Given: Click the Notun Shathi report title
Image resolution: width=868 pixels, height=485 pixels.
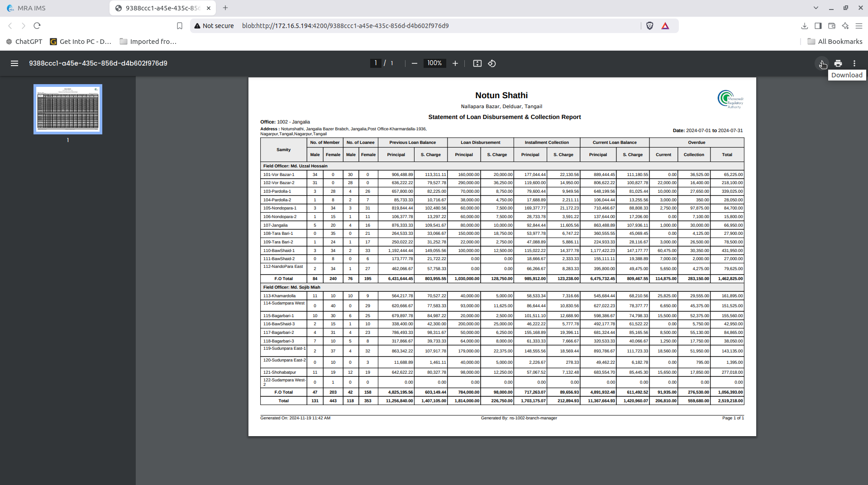Looking at the screenshot, I should pos(501,95).
